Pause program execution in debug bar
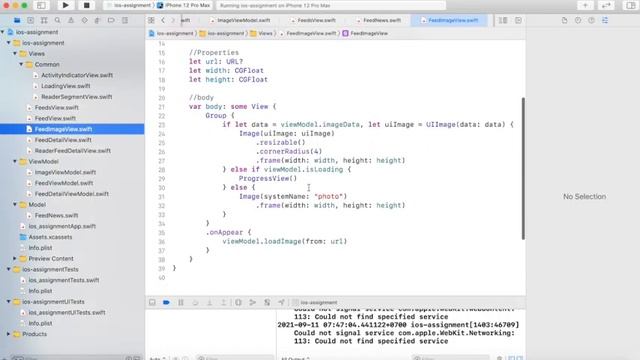The width and height of the screenshot is (640, 360). click(181, 302)
